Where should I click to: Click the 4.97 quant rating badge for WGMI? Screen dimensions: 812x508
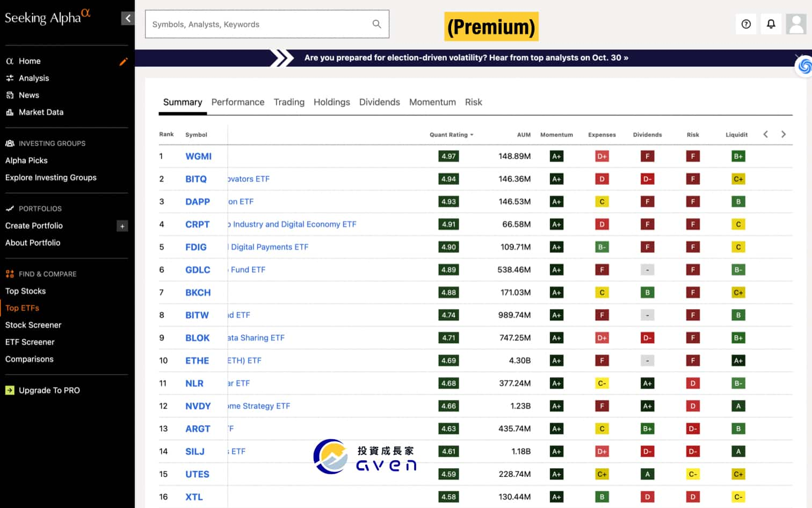(448, 156)
